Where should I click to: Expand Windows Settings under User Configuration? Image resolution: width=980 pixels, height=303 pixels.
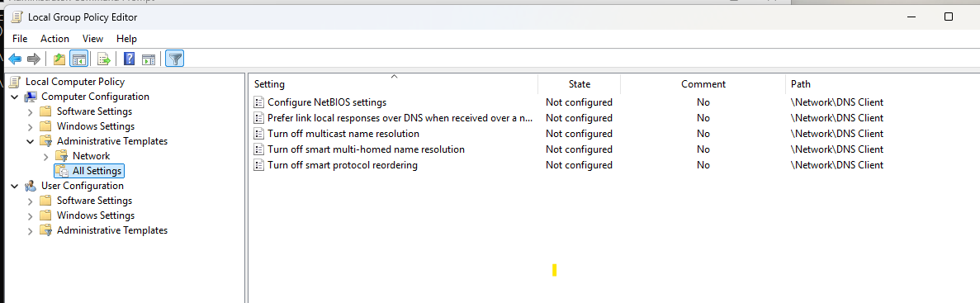pos(30,215)
